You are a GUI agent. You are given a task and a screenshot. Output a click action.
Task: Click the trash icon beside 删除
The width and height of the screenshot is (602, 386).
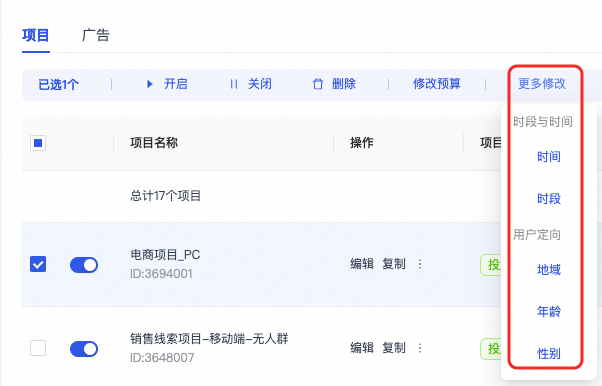[x=318, y=84]
